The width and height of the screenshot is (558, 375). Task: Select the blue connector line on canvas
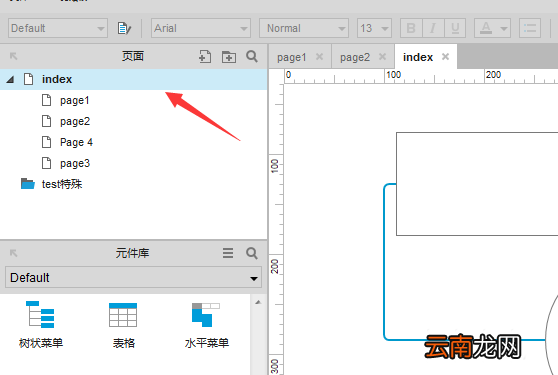pos(384,262)
